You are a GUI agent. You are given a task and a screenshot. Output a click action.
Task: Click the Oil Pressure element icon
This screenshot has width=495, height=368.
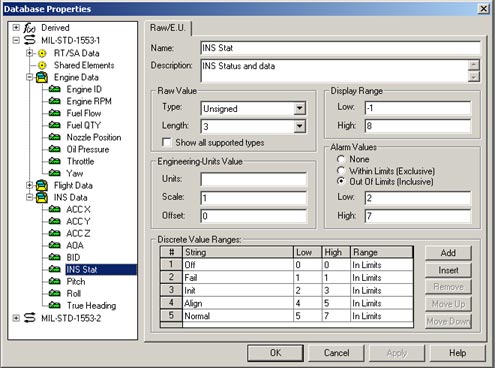click(55, 149)
